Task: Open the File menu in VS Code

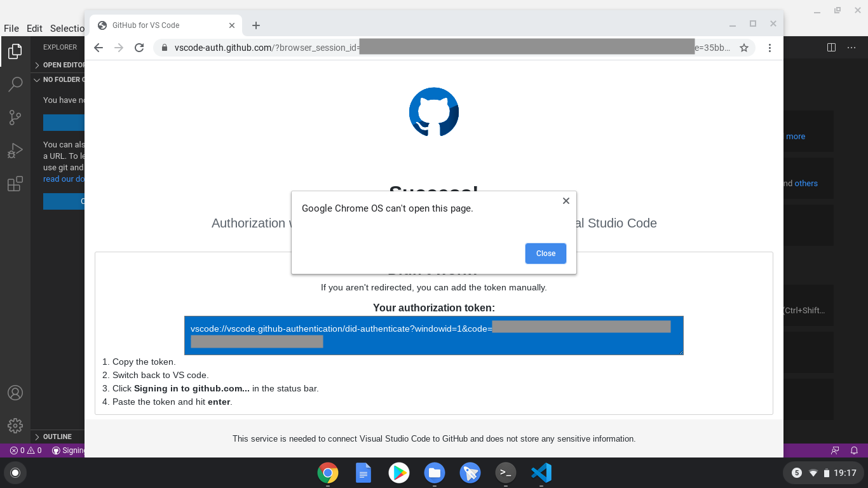Action: tap(11, 28)
